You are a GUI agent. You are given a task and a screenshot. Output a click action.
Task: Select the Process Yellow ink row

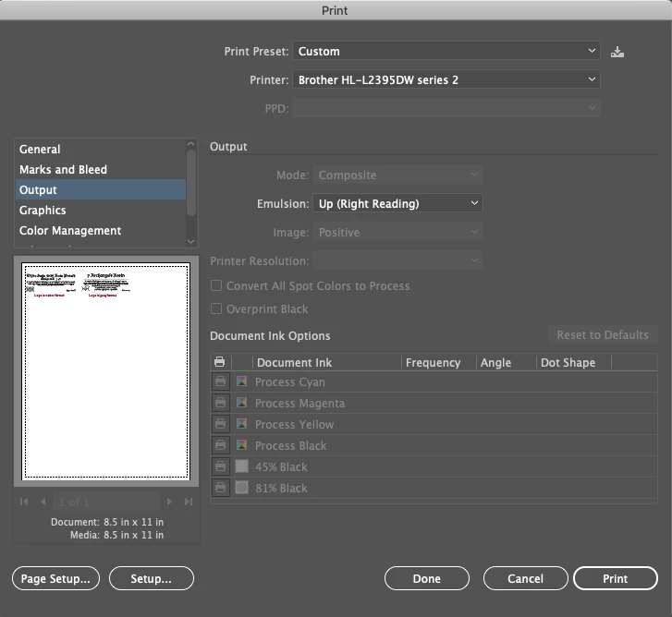point(434,424)
